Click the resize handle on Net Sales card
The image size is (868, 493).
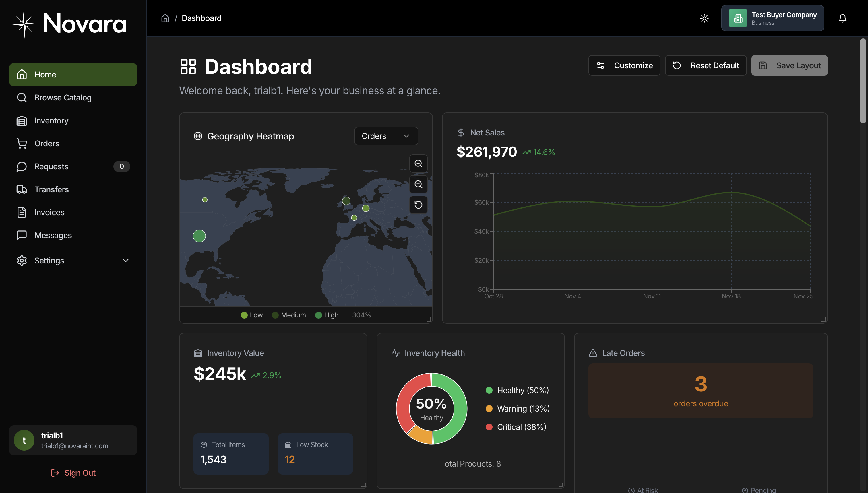tap(824, 319)
